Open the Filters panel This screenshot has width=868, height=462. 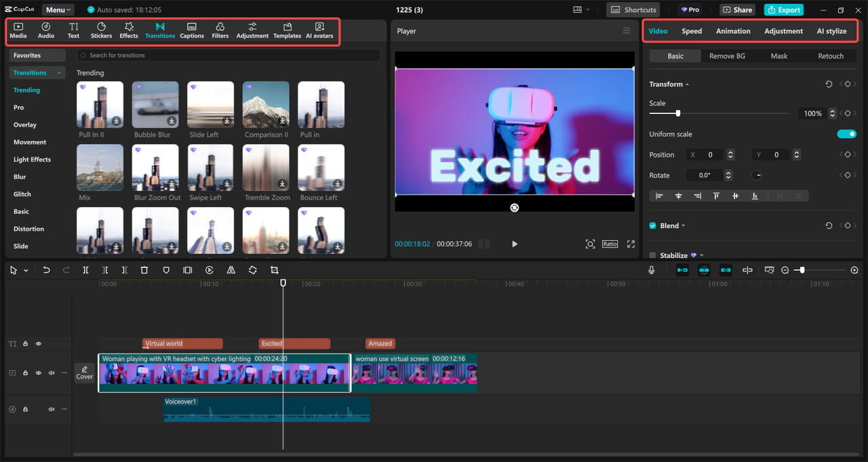click(x=220, y=31)
